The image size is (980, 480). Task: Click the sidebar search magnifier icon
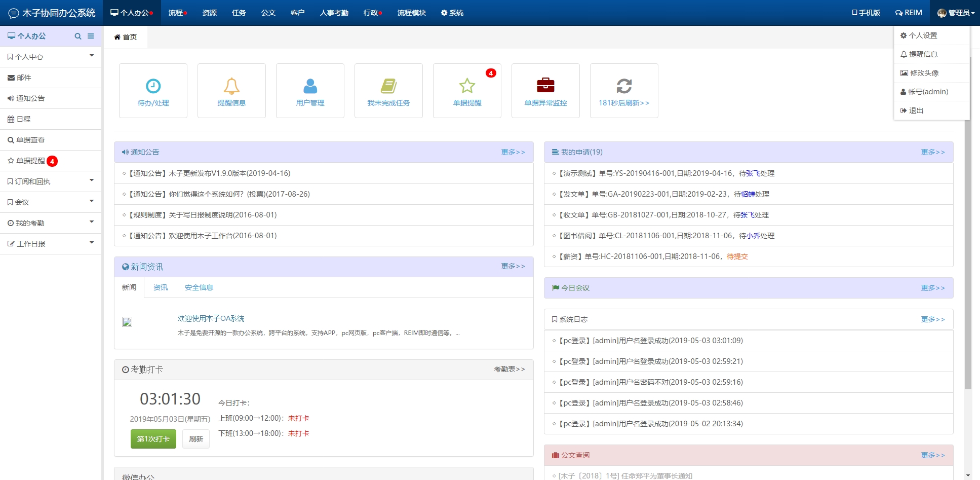[78, 36]
